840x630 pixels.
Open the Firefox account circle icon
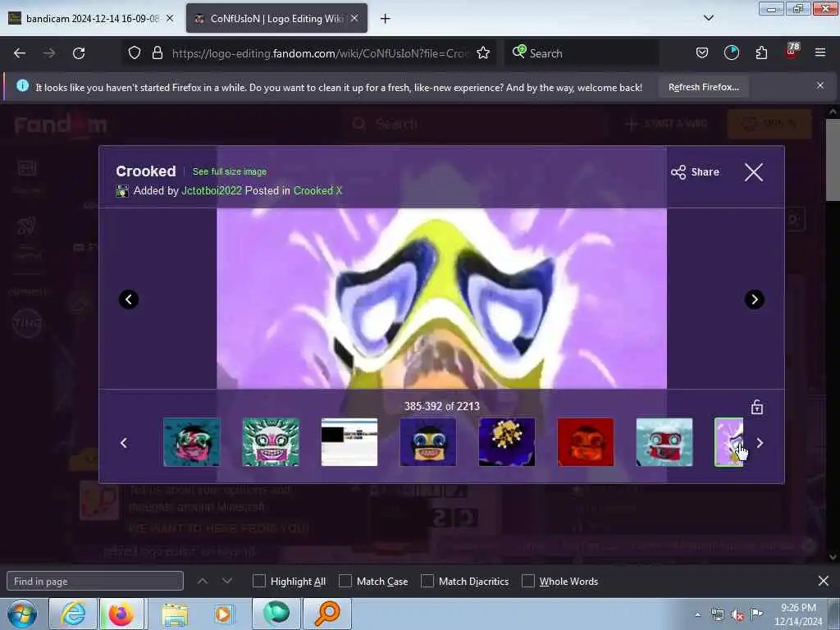click(x=731, y=52)
